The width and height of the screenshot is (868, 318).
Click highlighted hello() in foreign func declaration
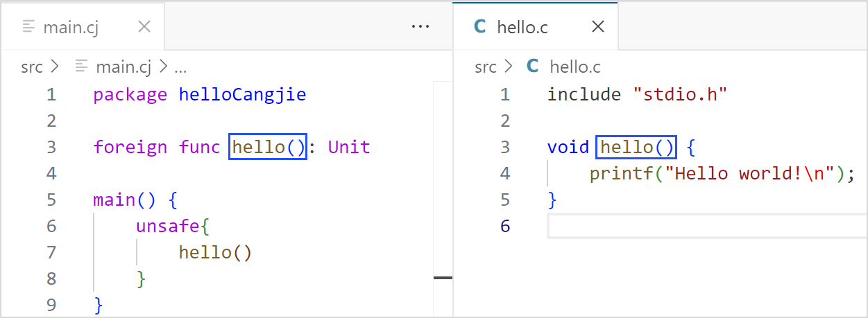click(268, 147)
